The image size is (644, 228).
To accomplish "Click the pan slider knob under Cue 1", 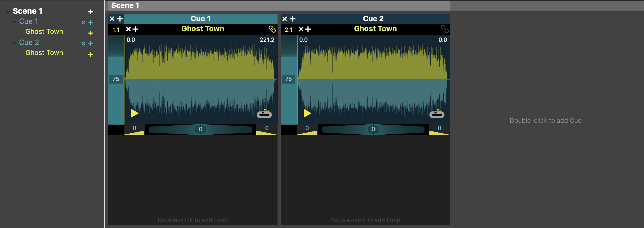I will (201, 129).
